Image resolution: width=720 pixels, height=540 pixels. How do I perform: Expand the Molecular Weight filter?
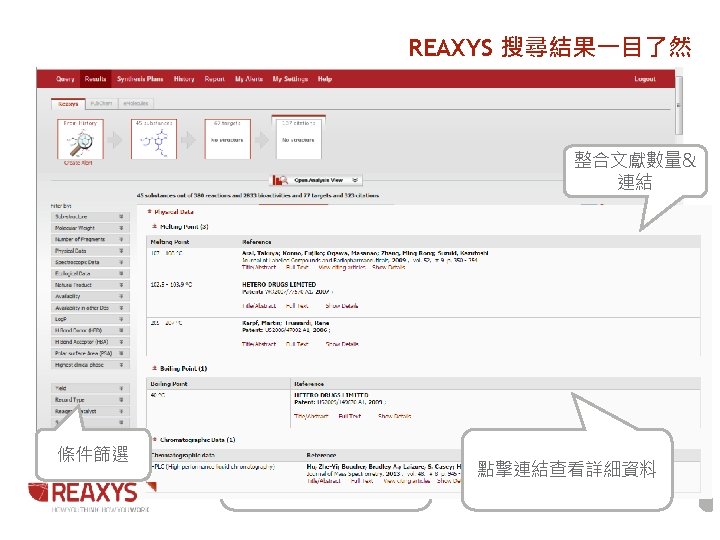(x=90, y=228)
